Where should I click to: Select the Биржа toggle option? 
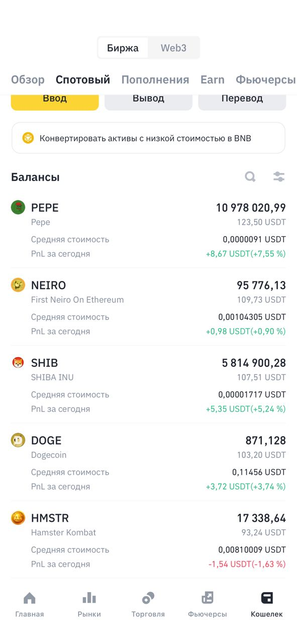pyautogui.click(x=123, y=48)
